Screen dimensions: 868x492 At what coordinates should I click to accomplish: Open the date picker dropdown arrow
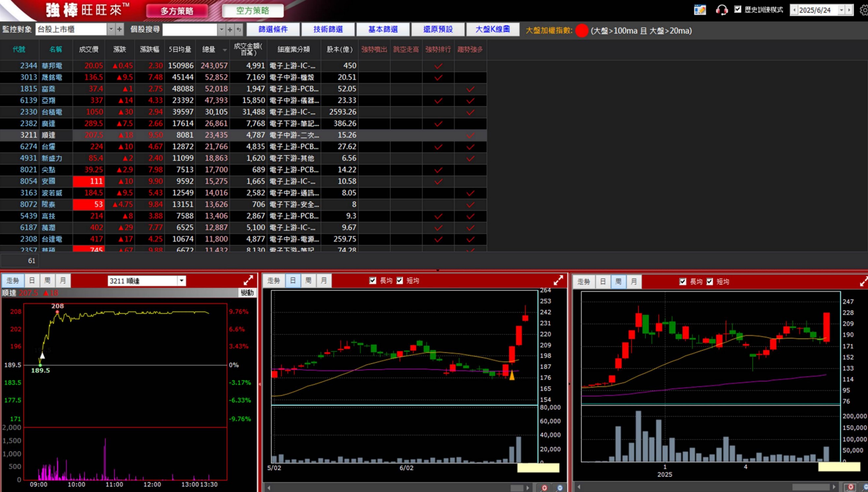pos(841,10)
